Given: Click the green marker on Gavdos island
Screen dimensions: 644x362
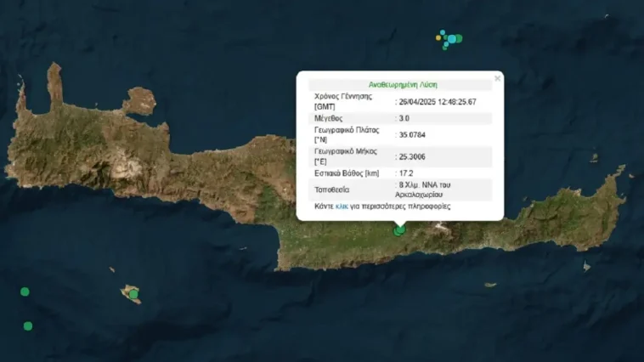Looking at the screenshot, I should tap(133, 294).
